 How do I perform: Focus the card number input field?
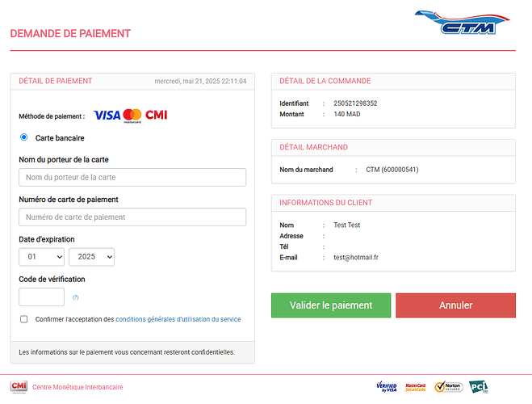(x=132, y=217)
